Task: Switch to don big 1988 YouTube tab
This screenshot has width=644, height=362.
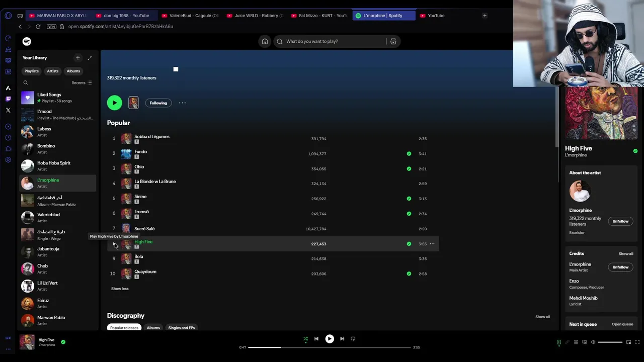Action: (x=126, y=16)
